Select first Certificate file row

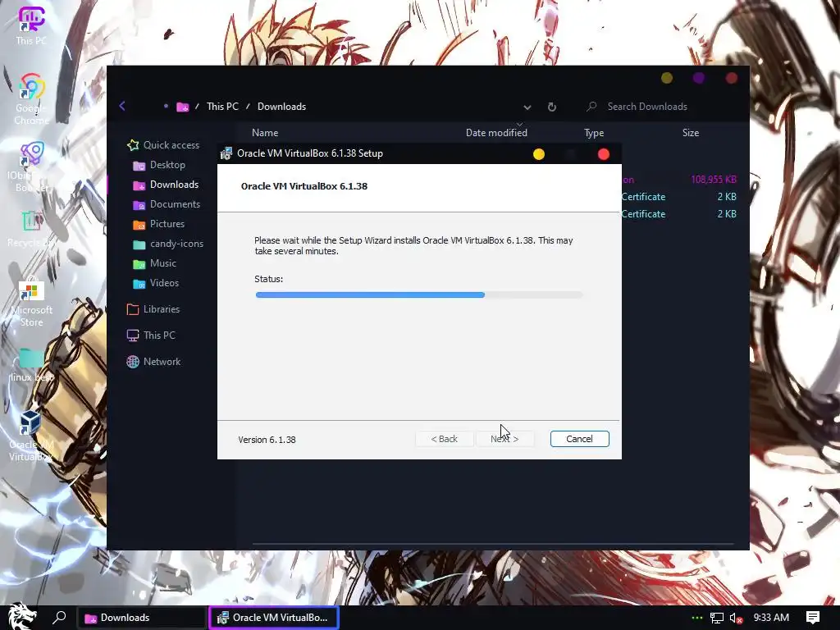[678, 197]
